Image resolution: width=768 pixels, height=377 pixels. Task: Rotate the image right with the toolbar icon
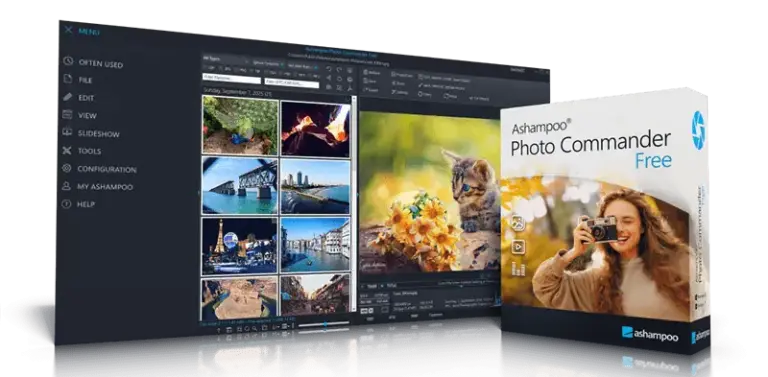[339, 71]
